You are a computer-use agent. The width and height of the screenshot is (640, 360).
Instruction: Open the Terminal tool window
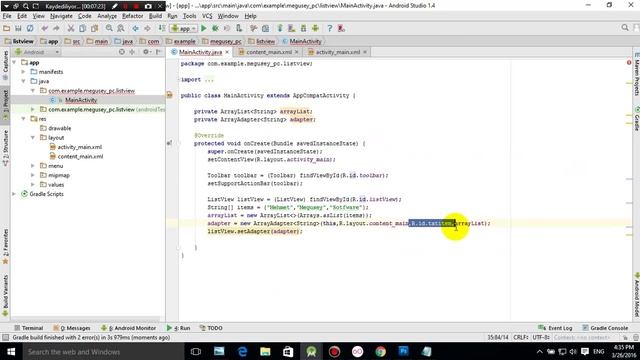pos(29,328)
